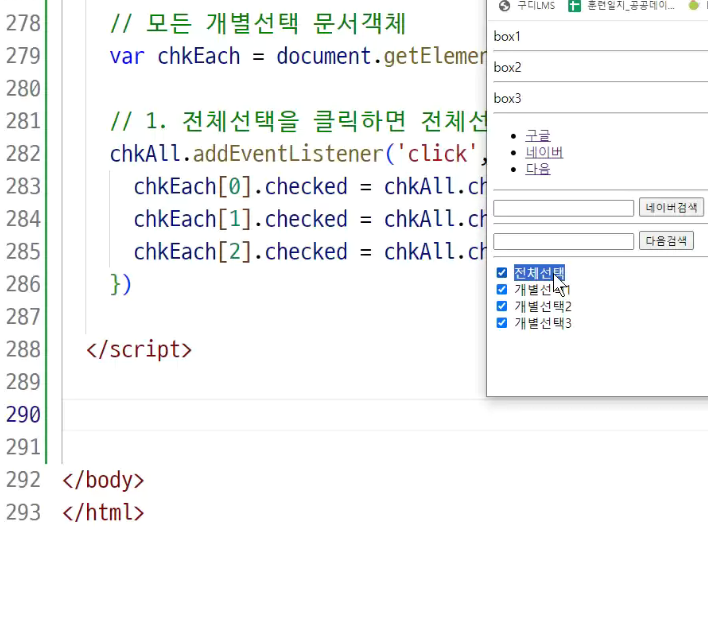Place cursor on the closing </body> tag
Image resolution: width=708 pixels, height=623 pixels.
pos(103,480)
